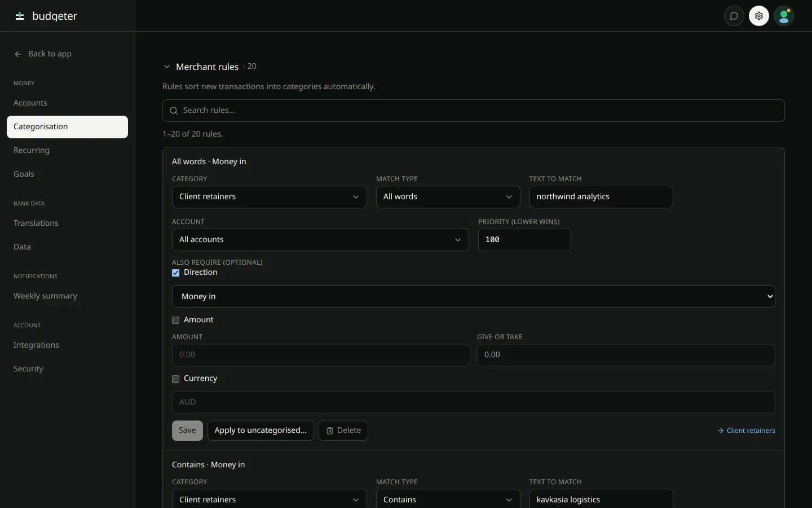Viewport: 812px width, 508px height.
Task: Open Category dropdown for kavkasia logistics rule
Action: (270, 500)
